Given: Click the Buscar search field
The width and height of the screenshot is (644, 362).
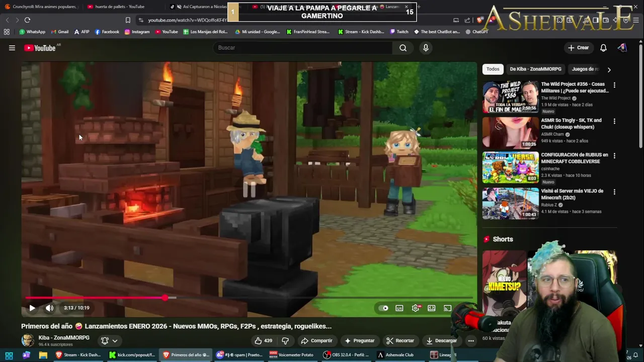Looking at the screenshot, I should 302,48.
